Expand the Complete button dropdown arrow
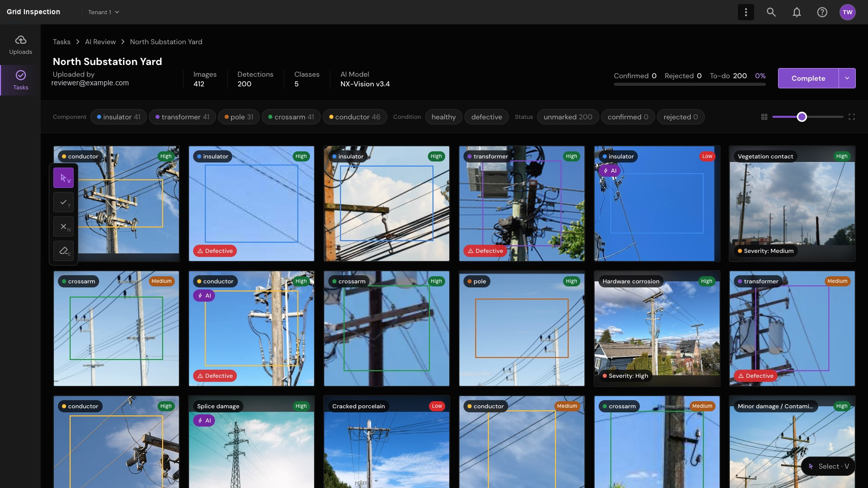The height and width of the screenshot is (488, 868). tap(847, 78)
